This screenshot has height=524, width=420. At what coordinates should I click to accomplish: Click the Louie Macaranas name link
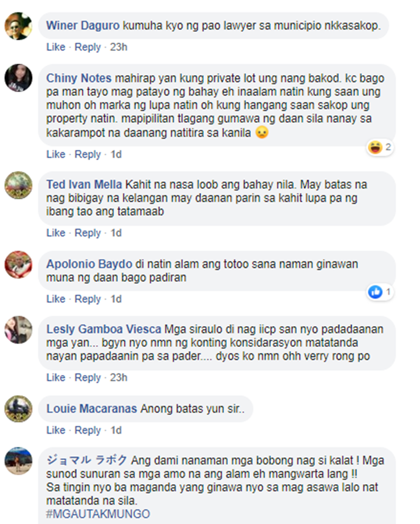pyautogui.click(x=92, y=409)
